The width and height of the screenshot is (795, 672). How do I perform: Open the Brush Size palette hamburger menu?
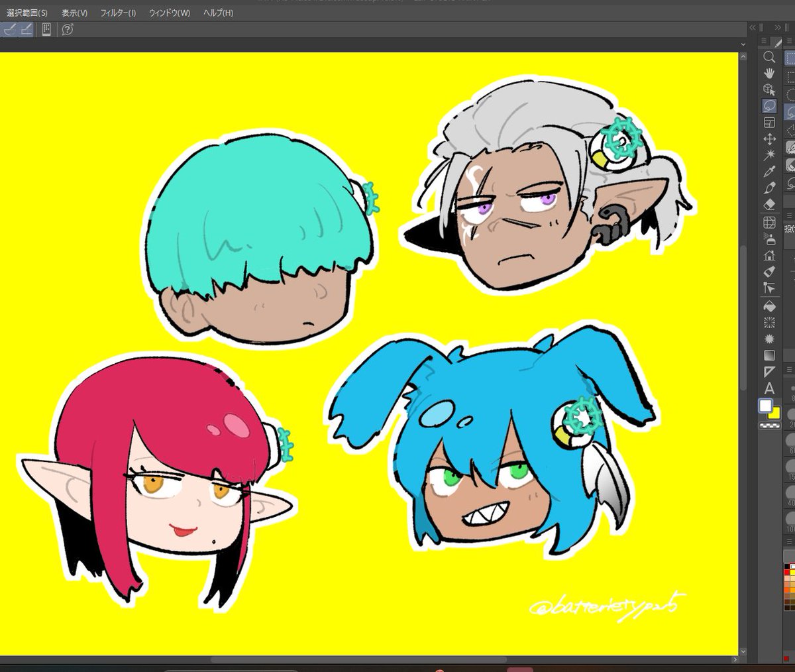790,369
